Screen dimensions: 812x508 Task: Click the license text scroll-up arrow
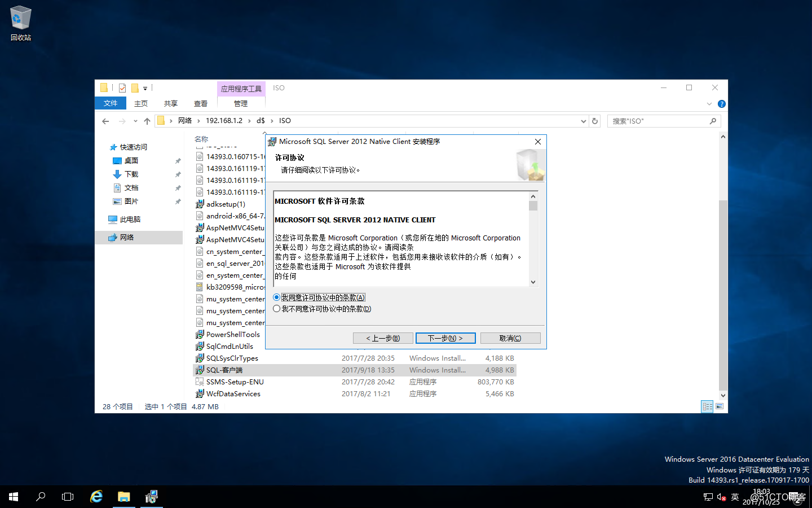point(533,196)
